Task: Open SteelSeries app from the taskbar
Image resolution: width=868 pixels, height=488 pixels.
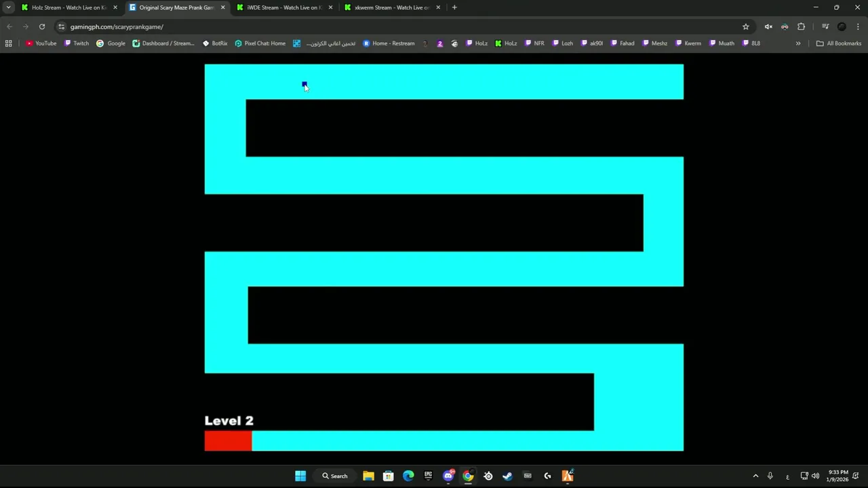Action: 488,476
